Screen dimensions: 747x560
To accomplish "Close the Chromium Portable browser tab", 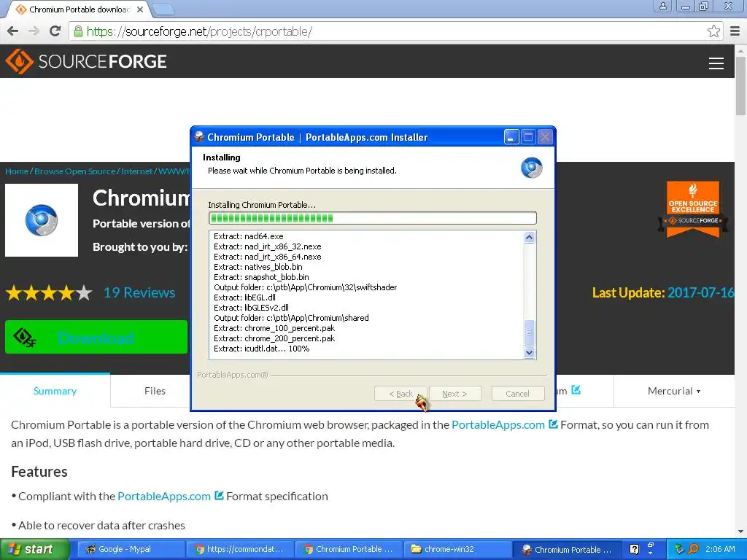I will tap(140, 9).
